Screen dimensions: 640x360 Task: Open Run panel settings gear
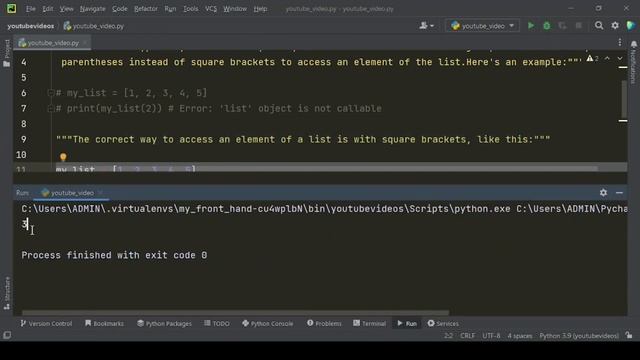(603, 193)
